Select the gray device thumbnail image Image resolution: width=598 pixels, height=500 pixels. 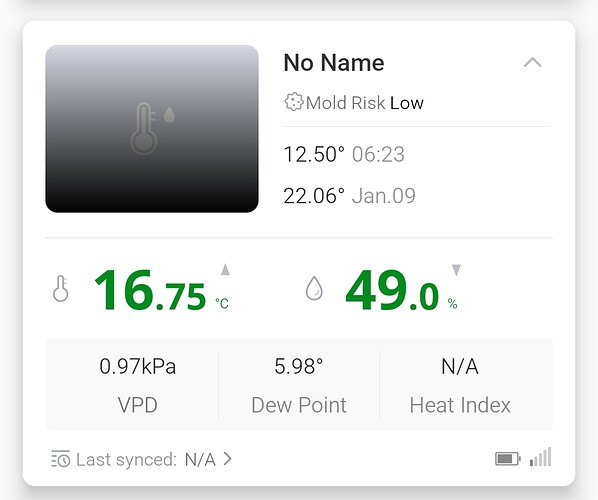(152, 129)
